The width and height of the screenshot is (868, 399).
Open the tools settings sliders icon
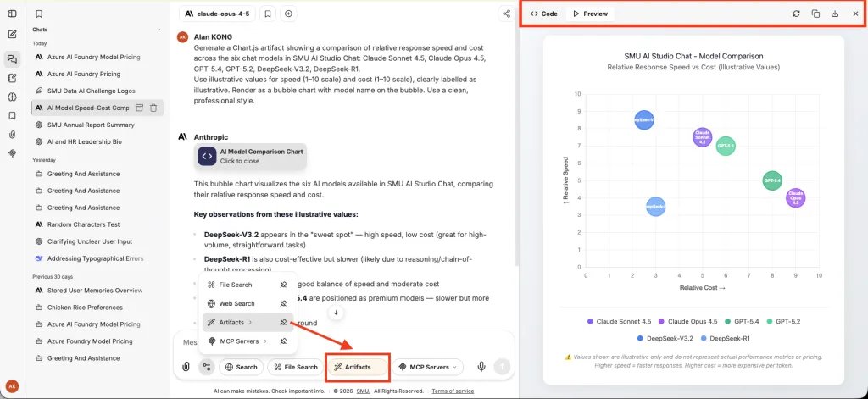pyautogui.click(x=207, y=366)
